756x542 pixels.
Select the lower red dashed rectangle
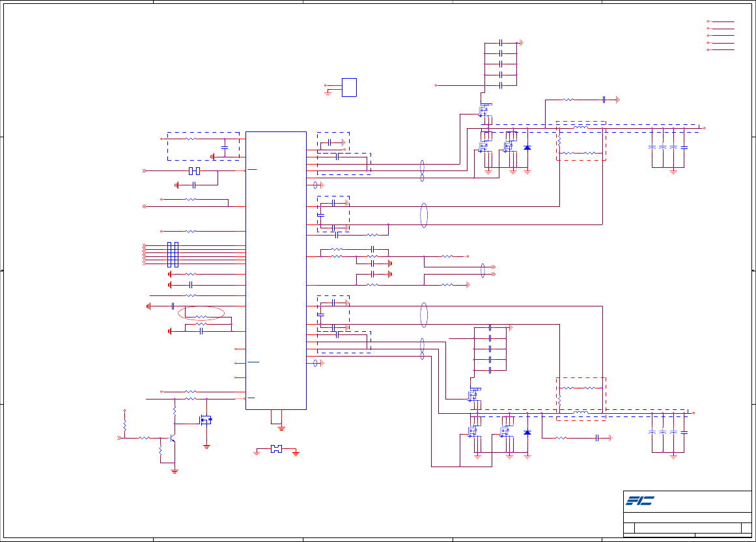pos(581,399)
